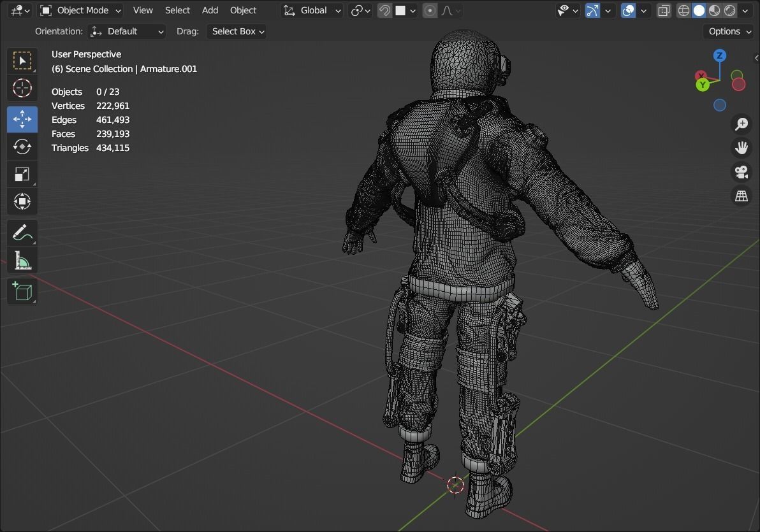This screenshot has width=760, height=532.
Task: Select the Add Cube tool
Action: coord(22,292)
